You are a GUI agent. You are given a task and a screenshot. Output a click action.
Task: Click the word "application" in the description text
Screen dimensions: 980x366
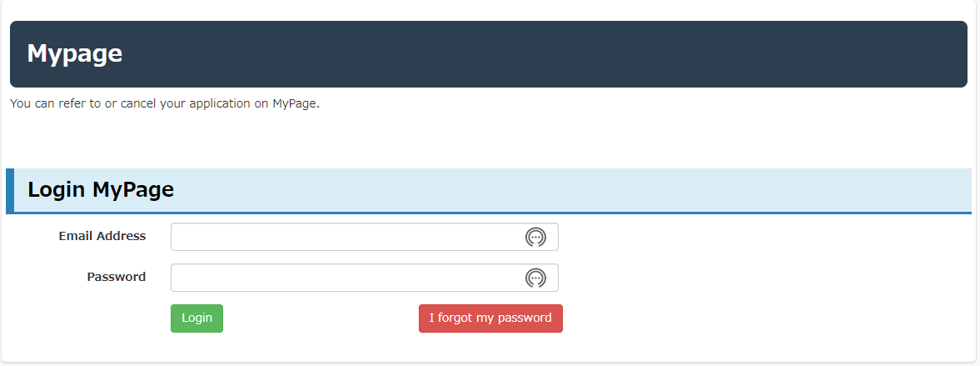click(219, 104)
